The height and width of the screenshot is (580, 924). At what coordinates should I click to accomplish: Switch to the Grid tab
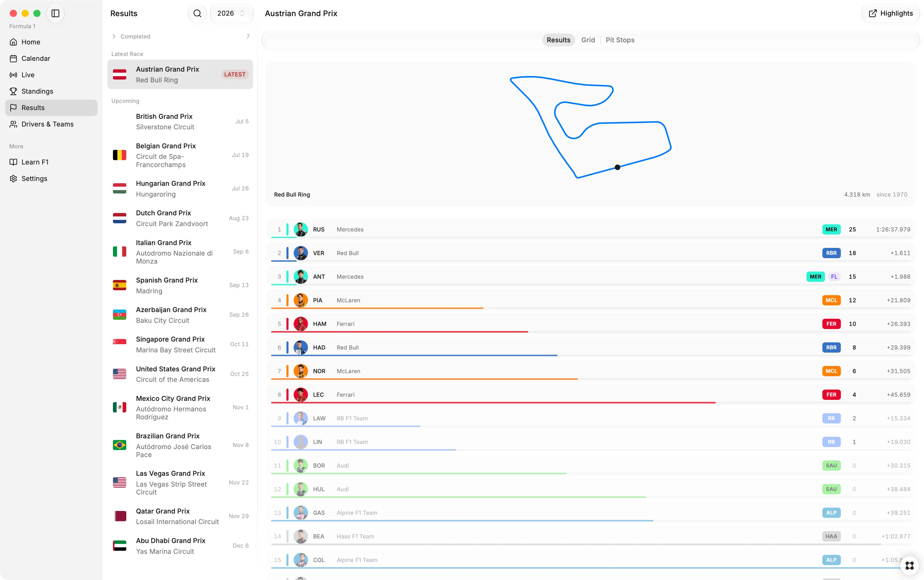(x=588, y=40)
